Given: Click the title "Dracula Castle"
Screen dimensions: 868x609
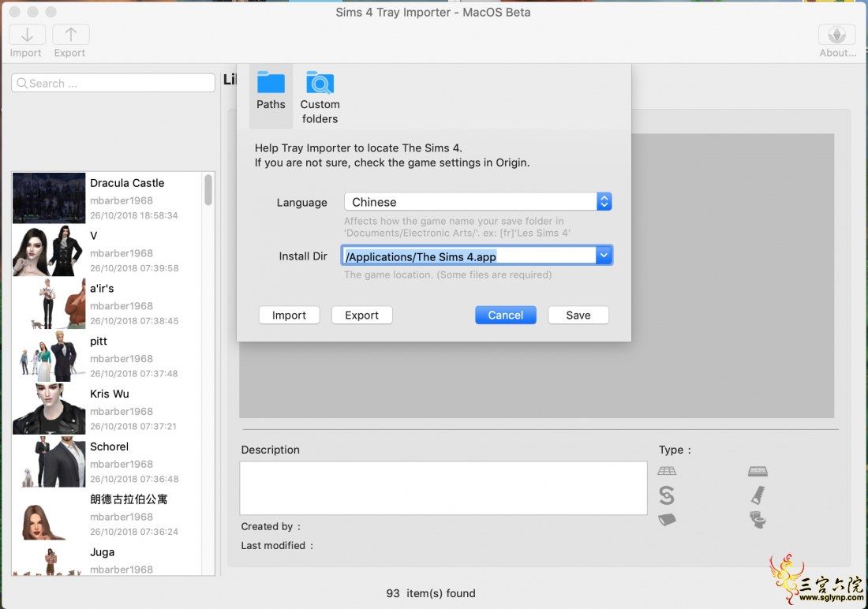Looking at the screenshot, I should [127, 183].
